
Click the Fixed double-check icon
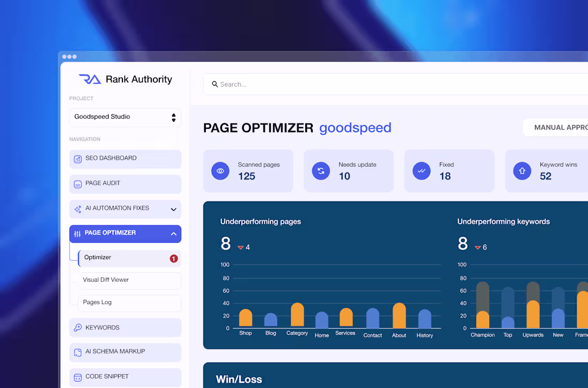(422, 171)
